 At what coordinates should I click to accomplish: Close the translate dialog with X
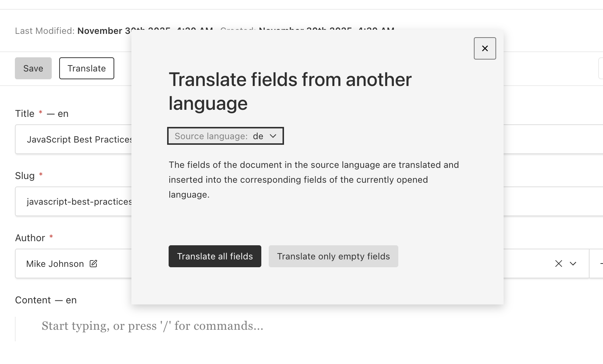point(485,48)
